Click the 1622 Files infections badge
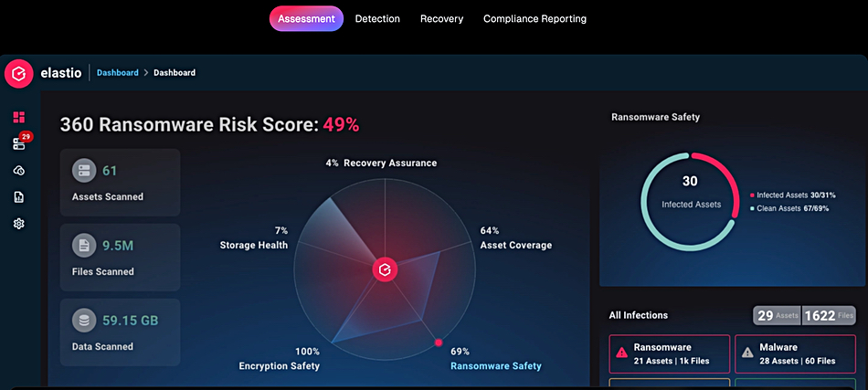The width and height of the screenshot is (868, 390). (829, 316)
